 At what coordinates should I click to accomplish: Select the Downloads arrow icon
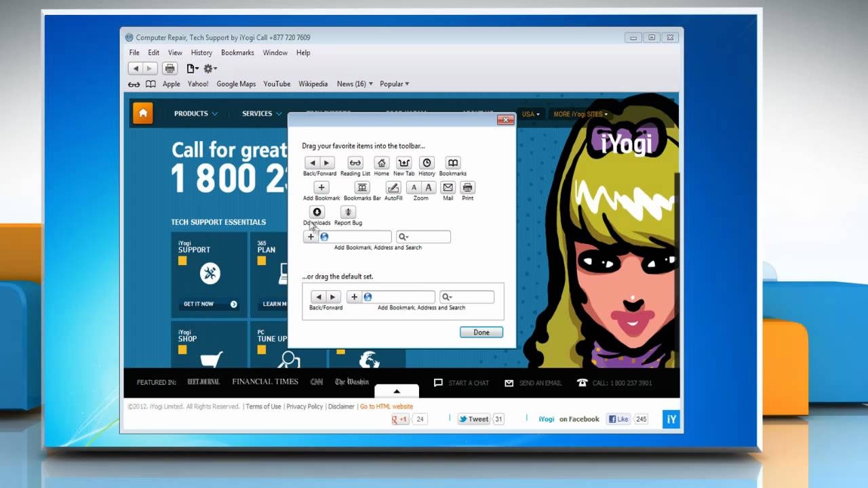[317, 212]
